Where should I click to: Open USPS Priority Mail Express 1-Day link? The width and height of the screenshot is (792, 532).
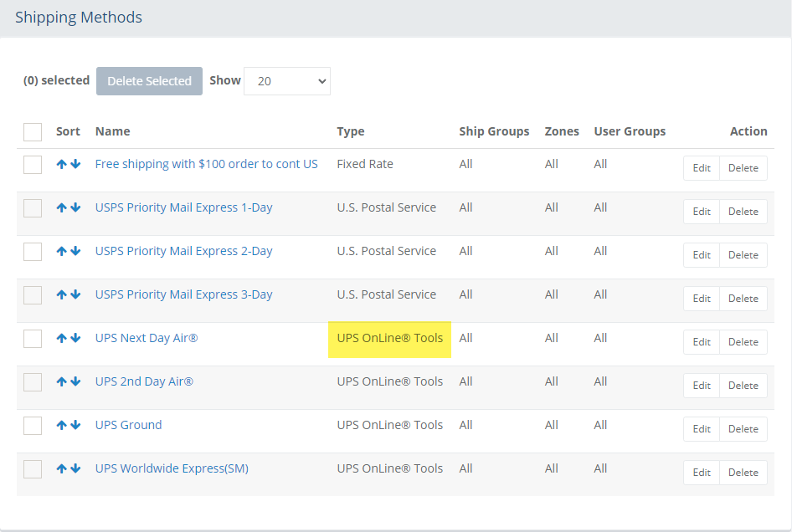point(184,207)
